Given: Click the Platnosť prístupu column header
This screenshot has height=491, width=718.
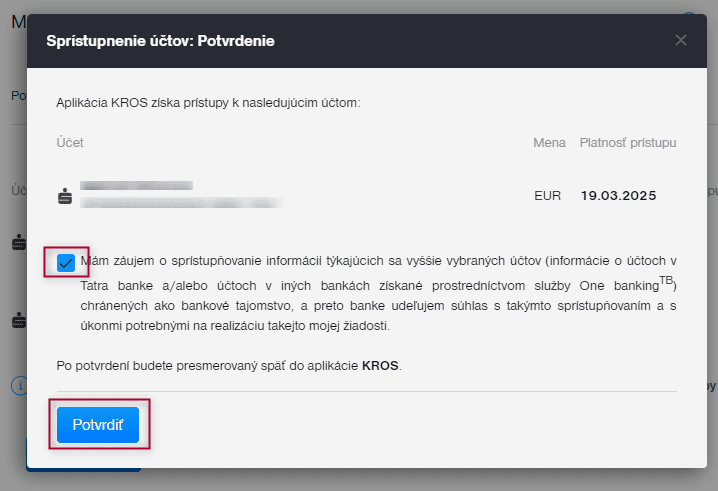Looking at the screenshot, I should [x=628, y=143].
